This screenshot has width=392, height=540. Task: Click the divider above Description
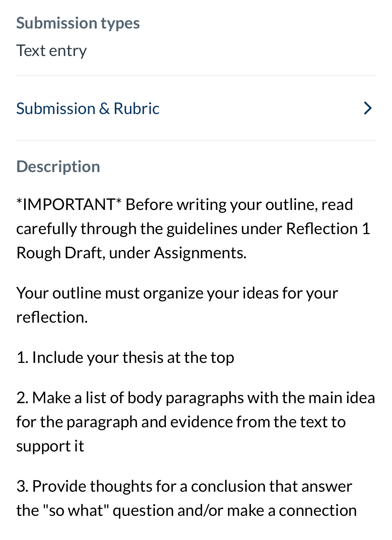(x=196, y=140)
